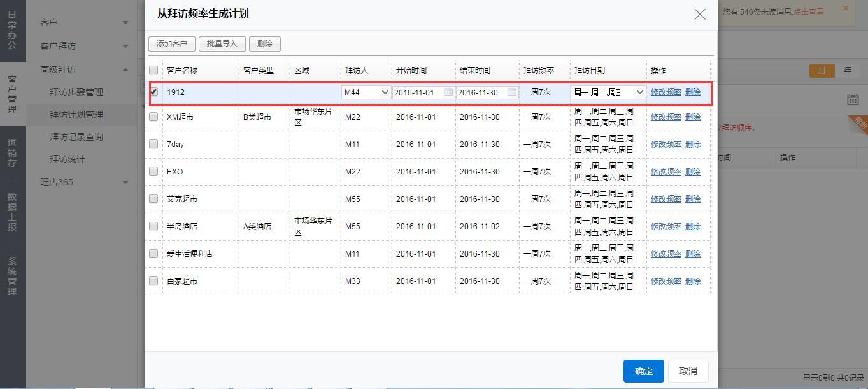
Task: Toggle the select-all header checkbox
Action: [x=153, y=70]
